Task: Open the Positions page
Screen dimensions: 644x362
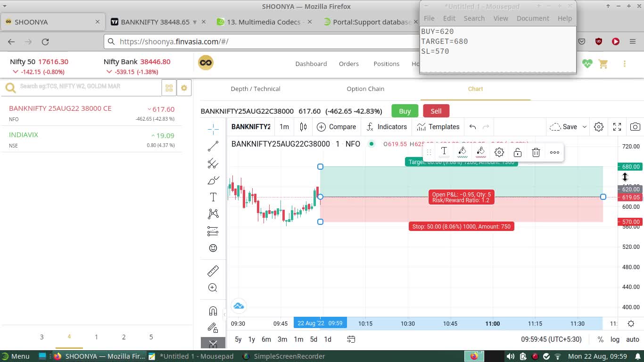Action: coord(387,64)
